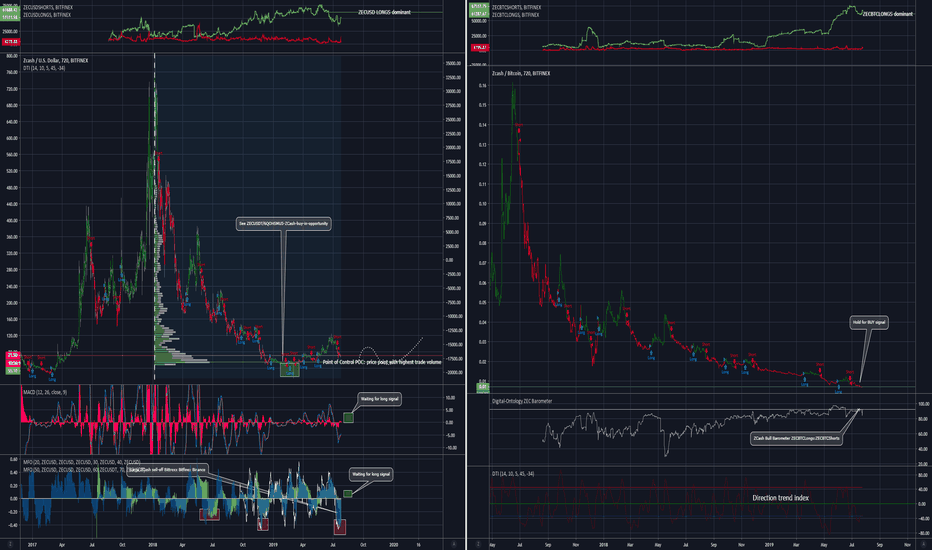Screen dimensions: 932x550
Task: Click the green 0.01 price tag on ZEC/BTC axis
Action: click(483, 387)
